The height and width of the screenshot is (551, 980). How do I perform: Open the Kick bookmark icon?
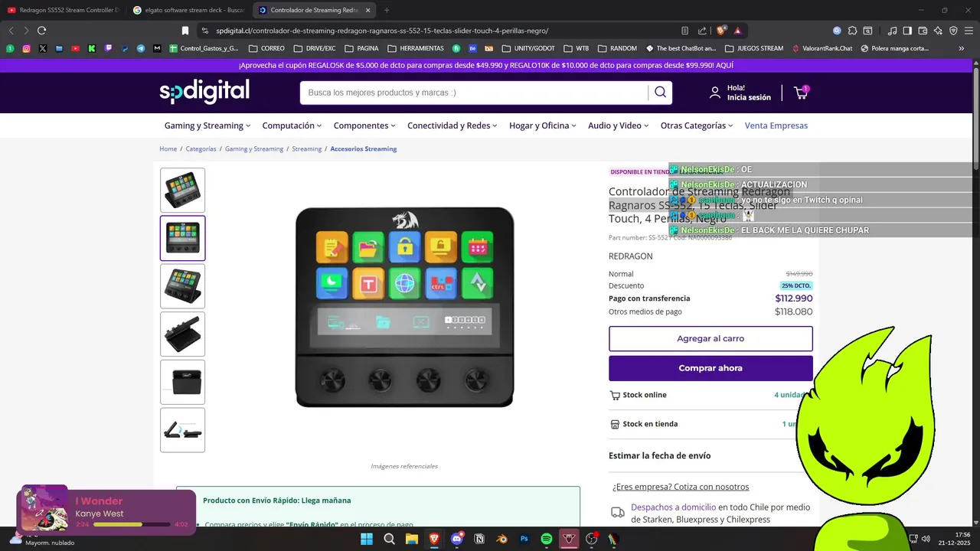92,48
